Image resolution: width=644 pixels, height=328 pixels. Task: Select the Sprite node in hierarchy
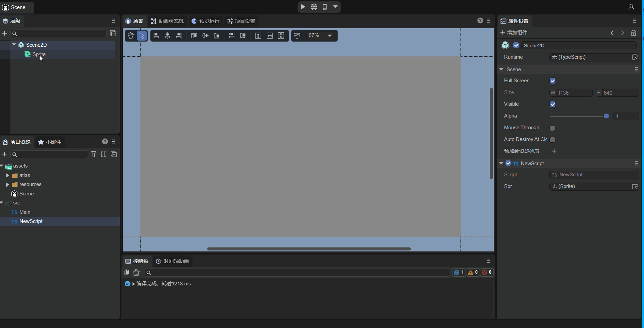(x=39, y=54)
